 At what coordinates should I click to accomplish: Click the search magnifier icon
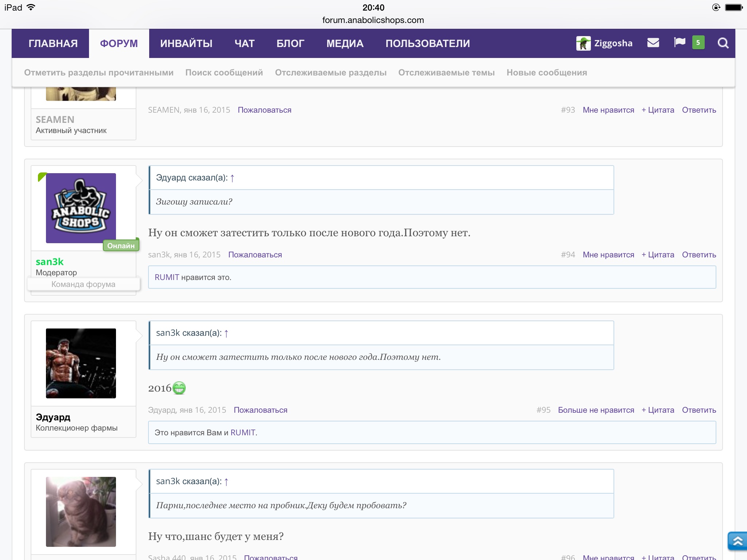click(723, 43)
